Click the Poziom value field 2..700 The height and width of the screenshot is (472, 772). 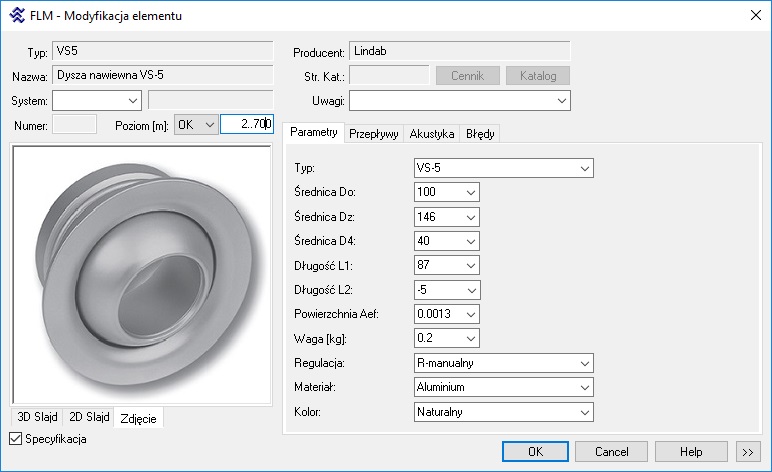[247, 124]
